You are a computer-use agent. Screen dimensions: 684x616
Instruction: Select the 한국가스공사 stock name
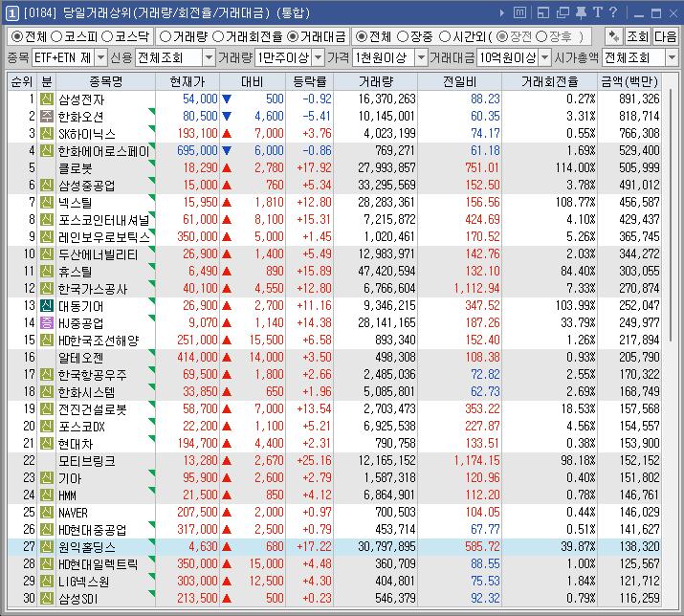(x=93, y=289)
